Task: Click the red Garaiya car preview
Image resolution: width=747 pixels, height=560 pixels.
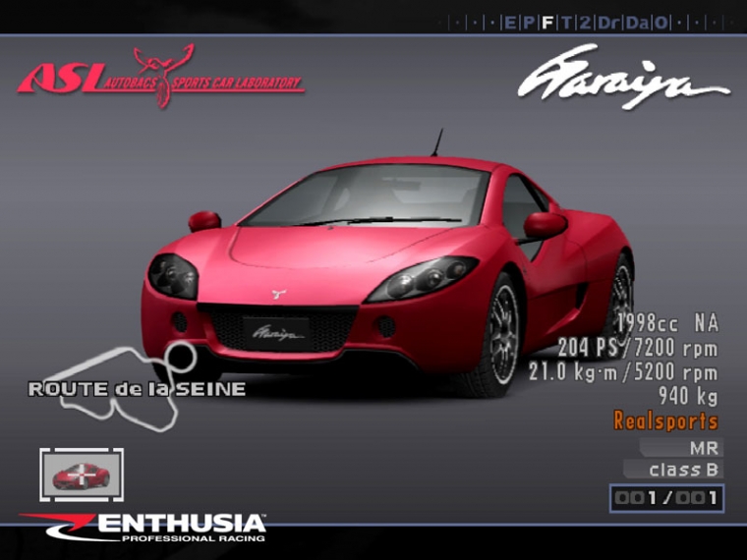Action: (x=387, y=266)
